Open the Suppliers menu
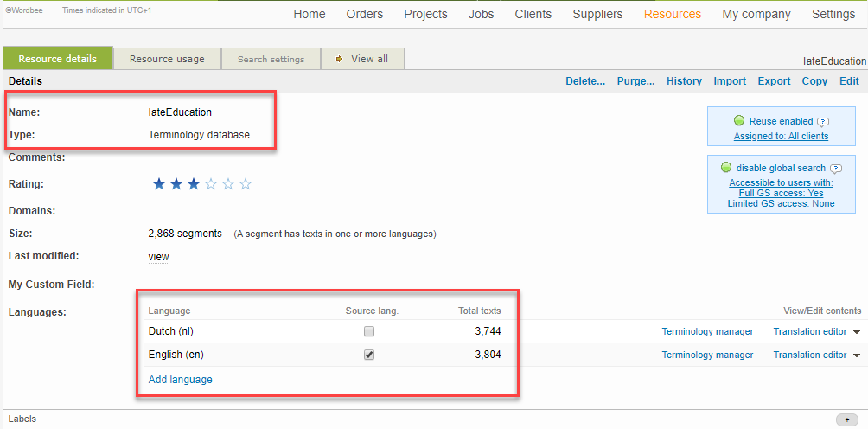Screen dimensions: 868x429 (597, 14)
